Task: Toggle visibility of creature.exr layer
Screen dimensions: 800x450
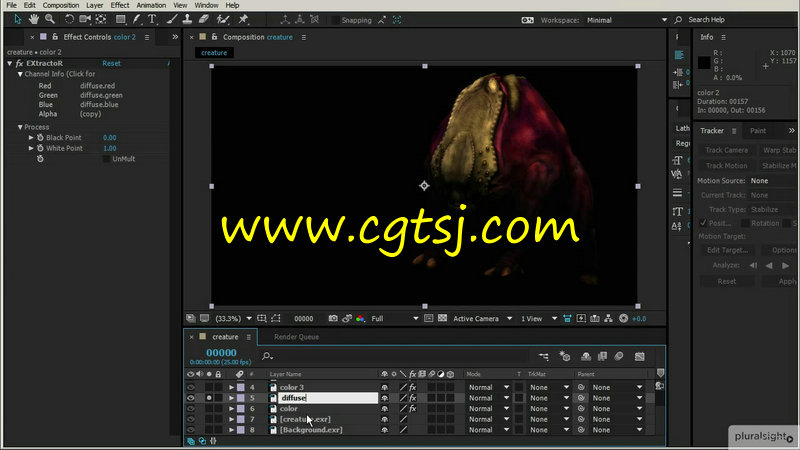Action: pyautogui.click(x=191, y=419)
